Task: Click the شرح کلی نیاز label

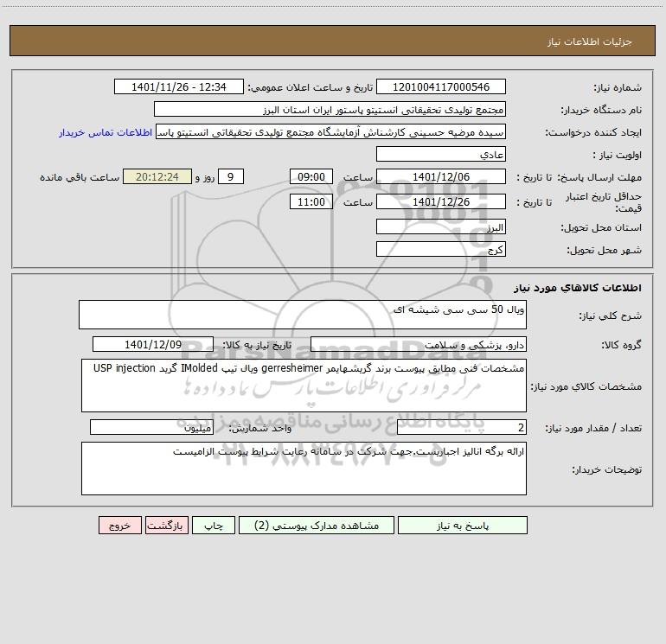Action: click(x=611, y=316)
